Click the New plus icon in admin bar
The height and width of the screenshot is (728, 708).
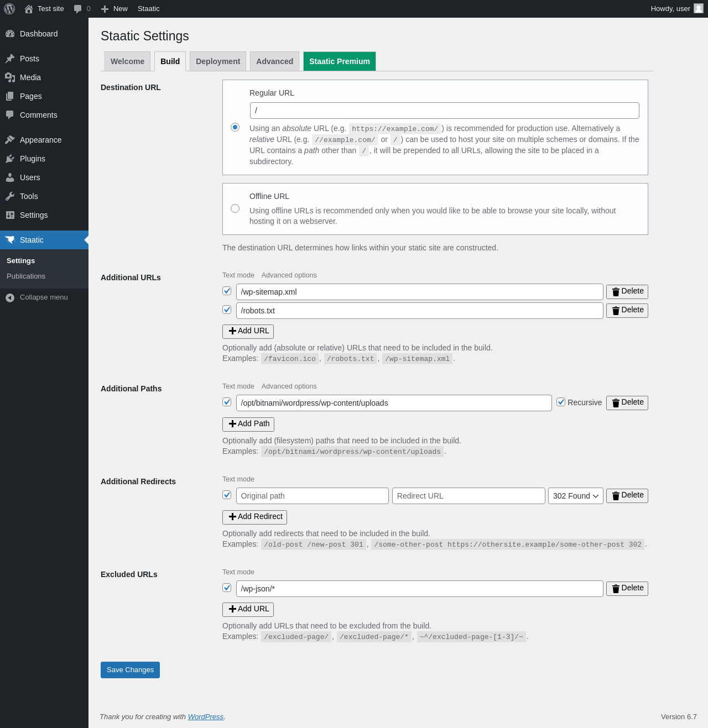point(105,9)
